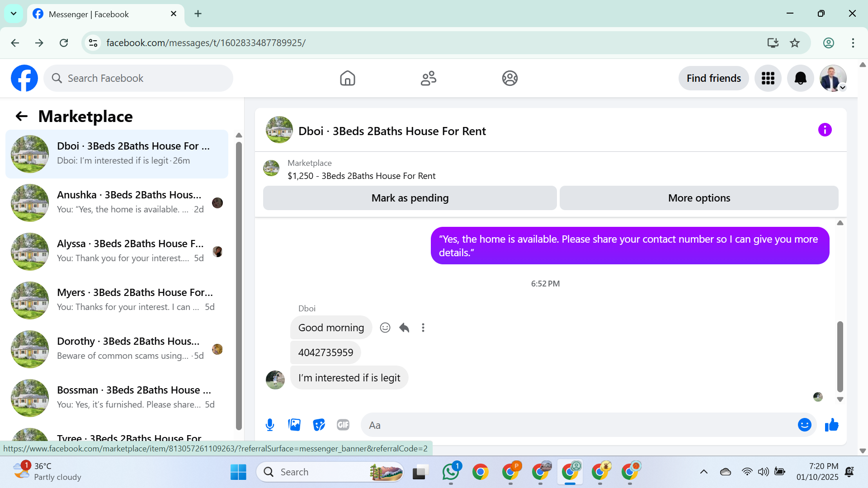Go back in browser history

click(x=15, y=43)
